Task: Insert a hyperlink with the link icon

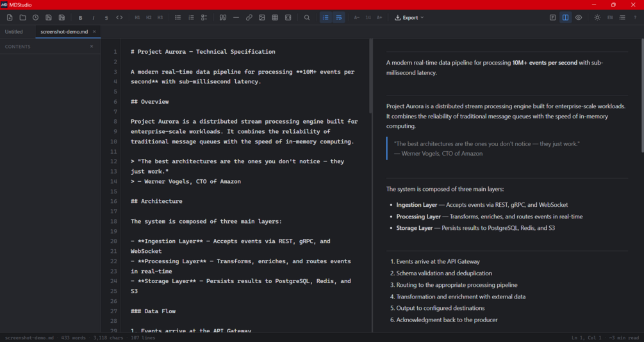Action: 249,18
